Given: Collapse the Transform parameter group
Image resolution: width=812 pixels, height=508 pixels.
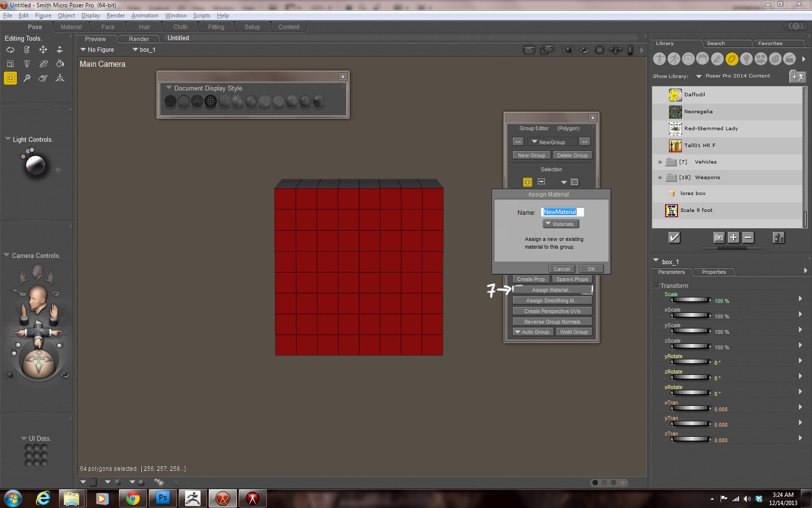Looking at the screenshot, I should (x=656, y=286).
